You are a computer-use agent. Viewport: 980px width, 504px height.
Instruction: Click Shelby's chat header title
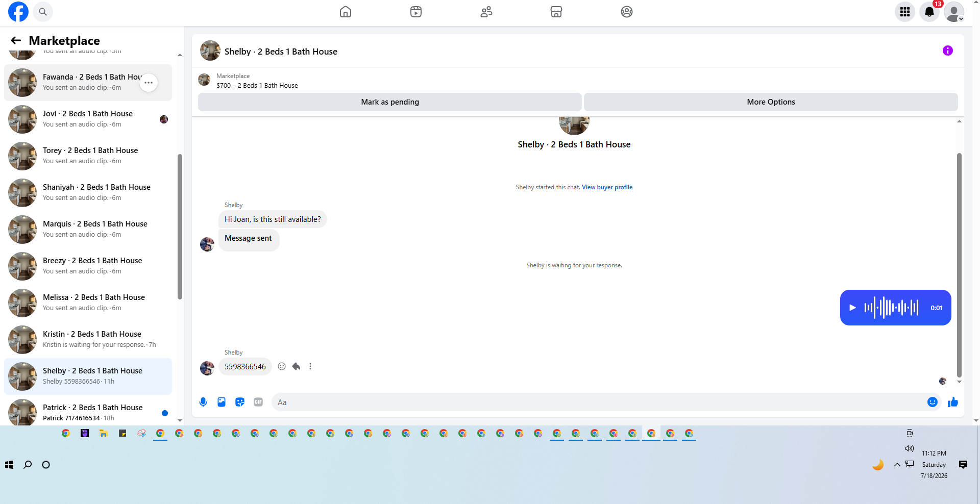[x=281, y=52]
